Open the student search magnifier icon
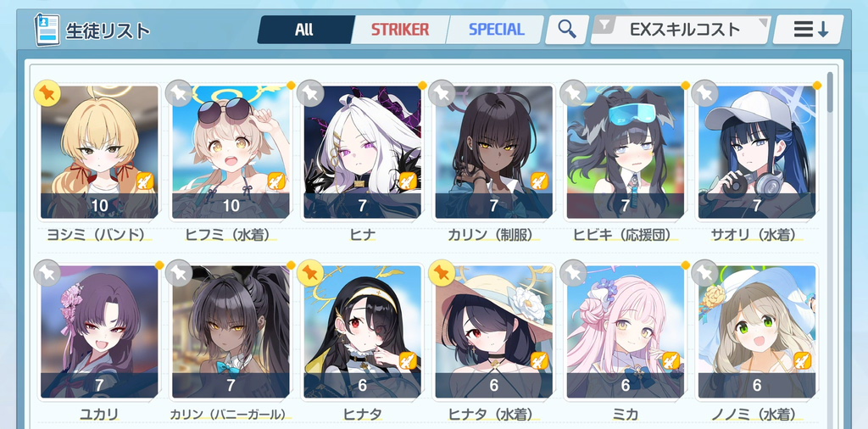868x429 pixels. coord(567,29)
